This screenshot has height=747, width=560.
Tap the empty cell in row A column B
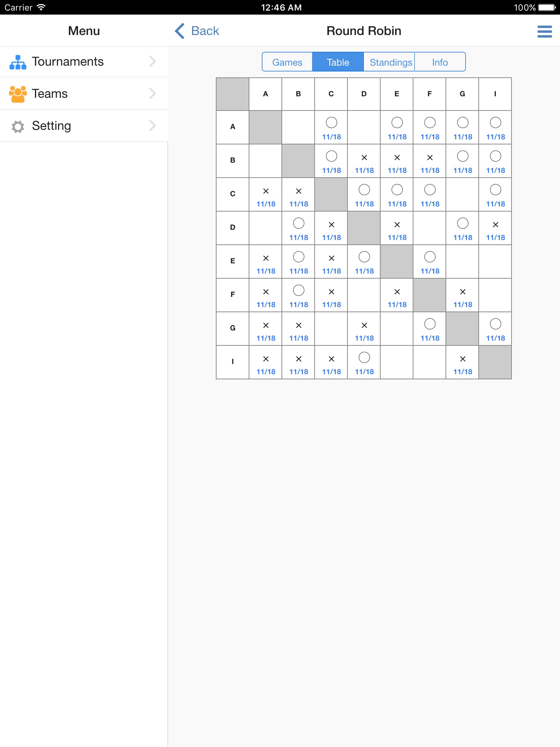298,127
